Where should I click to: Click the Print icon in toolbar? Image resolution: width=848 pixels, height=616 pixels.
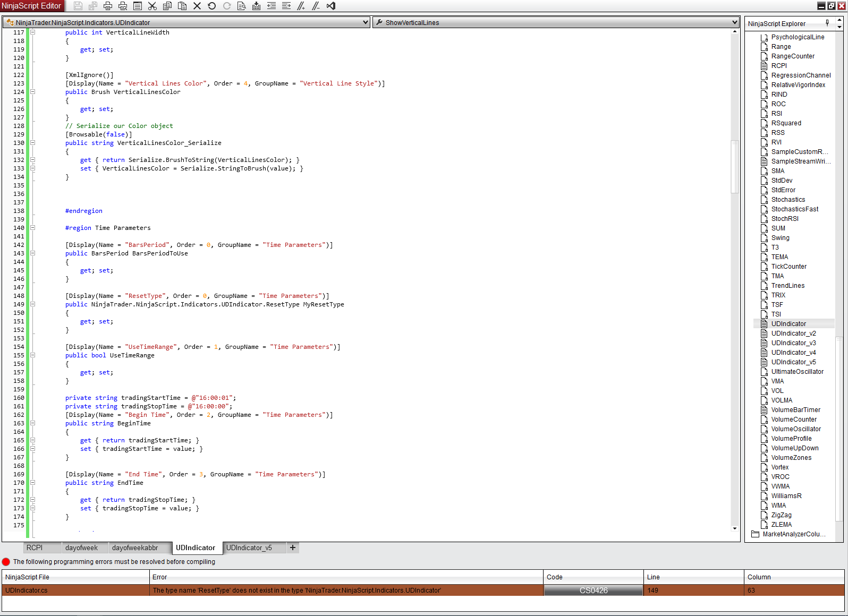point(108,6)
